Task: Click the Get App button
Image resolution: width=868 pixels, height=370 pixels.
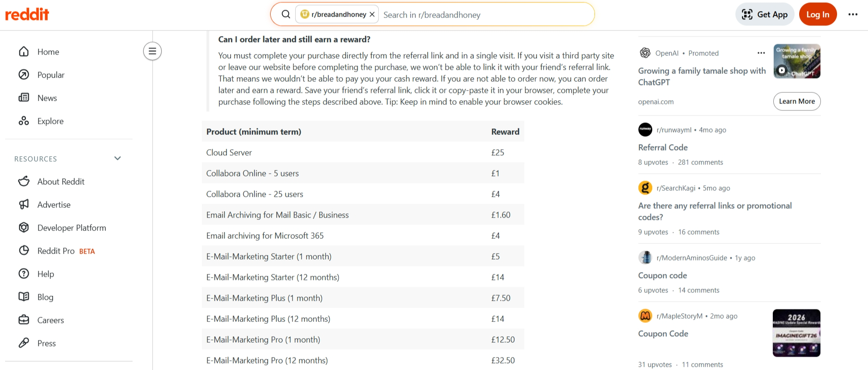Action: click(765, 14)
